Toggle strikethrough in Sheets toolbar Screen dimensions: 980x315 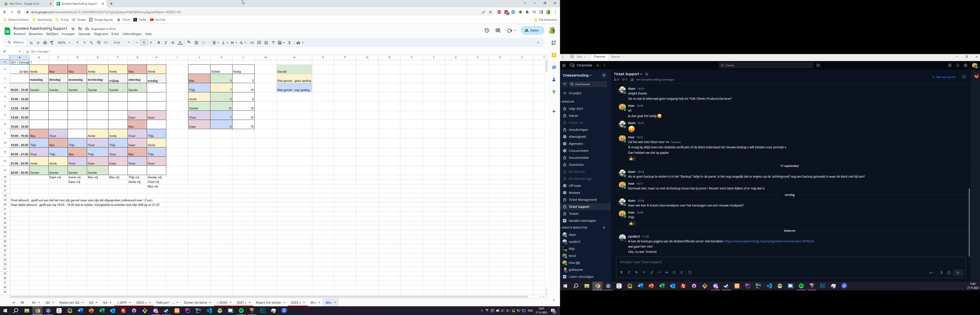[173, 43]
